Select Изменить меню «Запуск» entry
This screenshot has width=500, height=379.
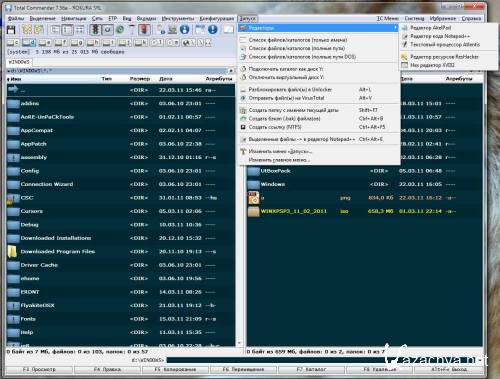point(319,152)
